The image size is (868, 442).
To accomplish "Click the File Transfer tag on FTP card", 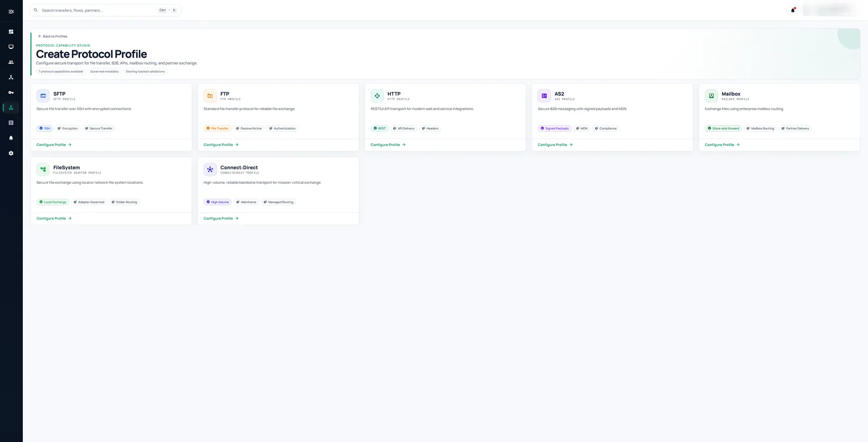I will point(217,129).
